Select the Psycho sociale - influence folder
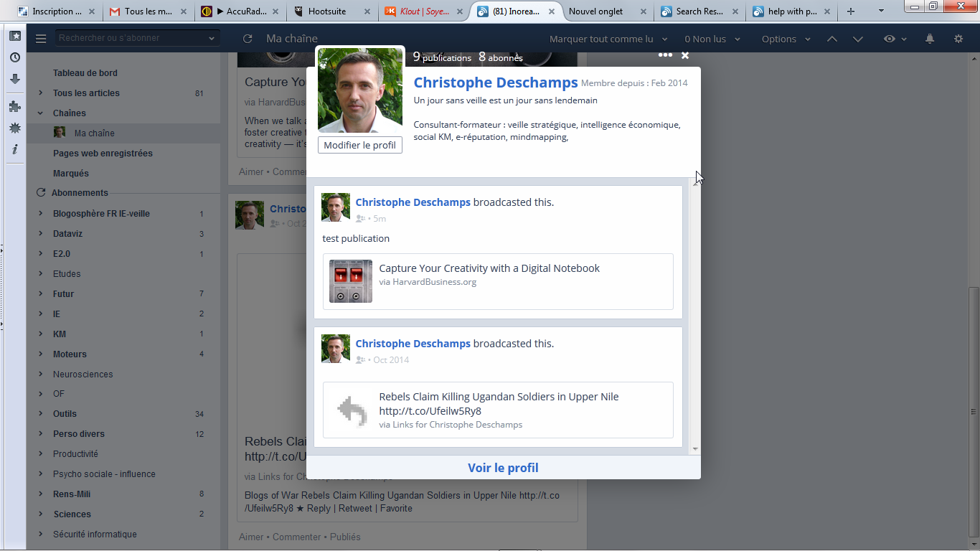This screenshot has height=551, width=980. tap(104, 474)
